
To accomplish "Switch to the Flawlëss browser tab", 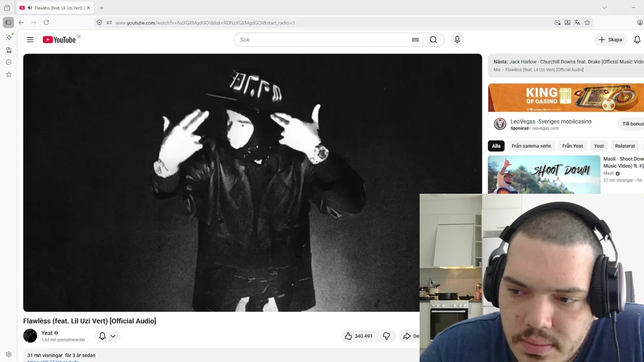I will 54,8.
